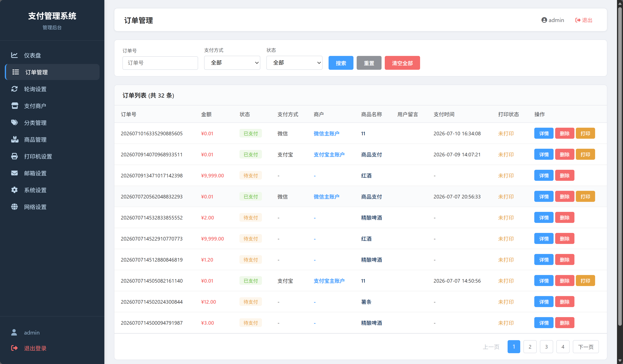Focus the 订单号 search input
623x364 pixels.
[160, 63]
